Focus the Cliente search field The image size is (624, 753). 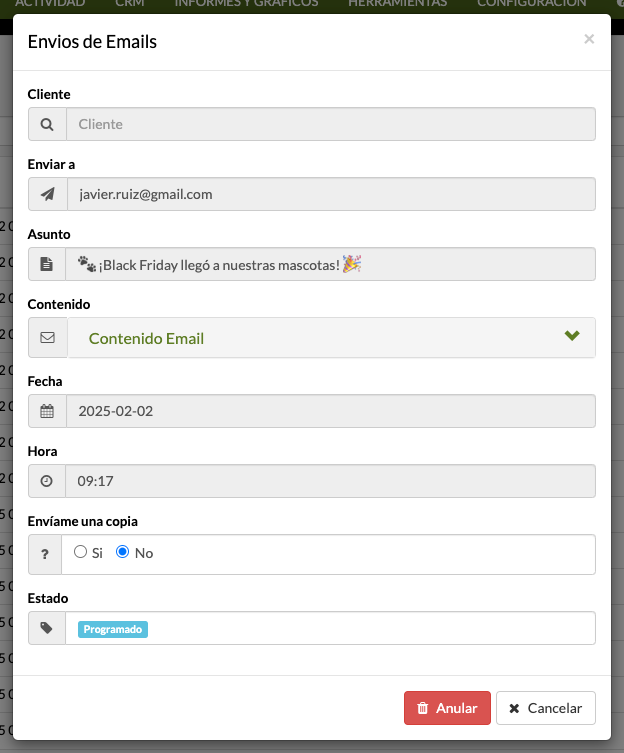[x=331, y=124]
